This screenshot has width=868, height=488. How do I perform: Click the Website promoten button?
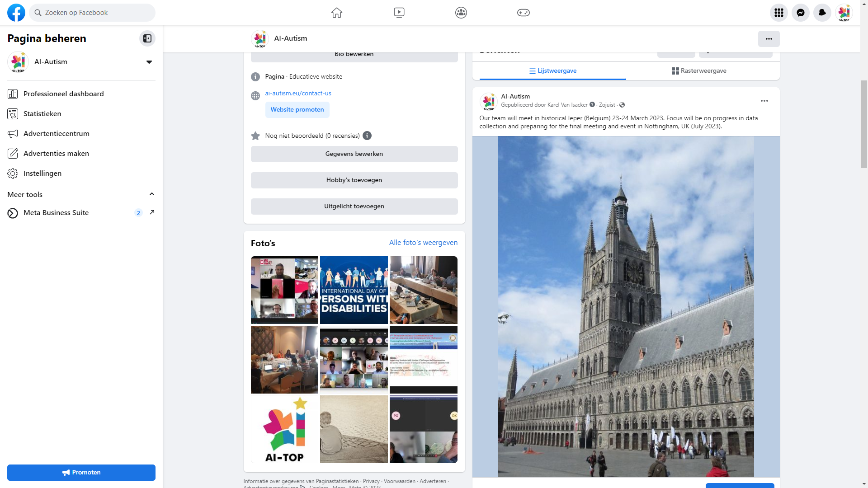(x=297, y=110)
